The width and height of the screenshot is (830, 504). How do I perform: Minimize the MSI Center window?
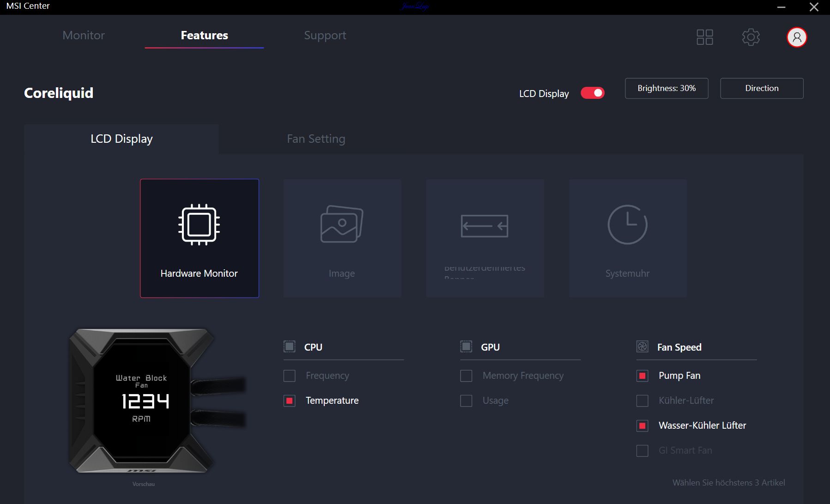[781, 7]
